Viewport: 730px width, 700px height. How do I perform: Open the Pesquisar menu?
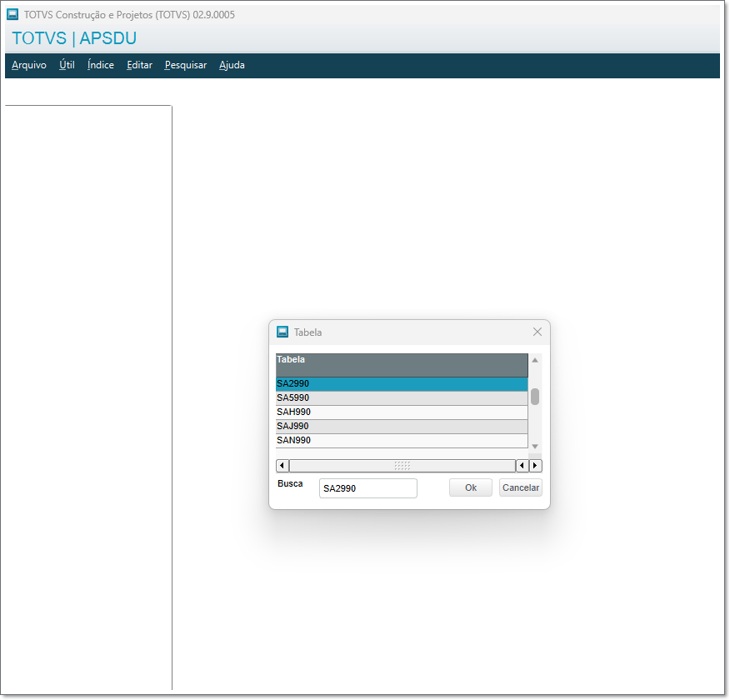[x=186, y=65]
